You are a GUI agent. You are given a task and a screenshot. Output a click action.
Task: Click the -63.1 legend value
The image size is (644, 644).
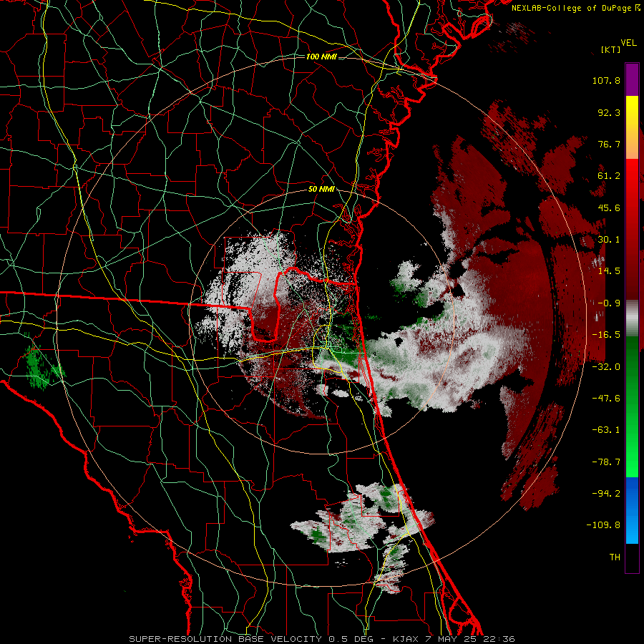pyautogui.click(x=606, y=430)
